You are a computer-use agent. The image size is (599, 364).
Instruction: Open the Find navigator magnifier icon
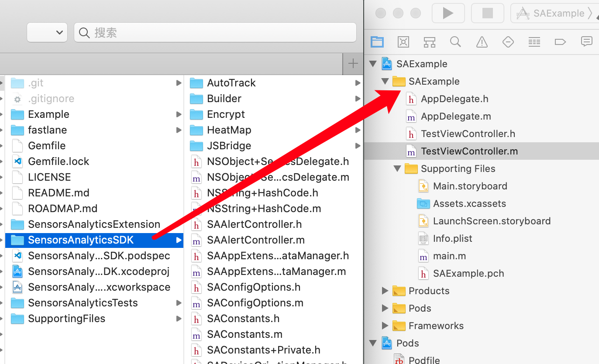[x=455, y=42]
